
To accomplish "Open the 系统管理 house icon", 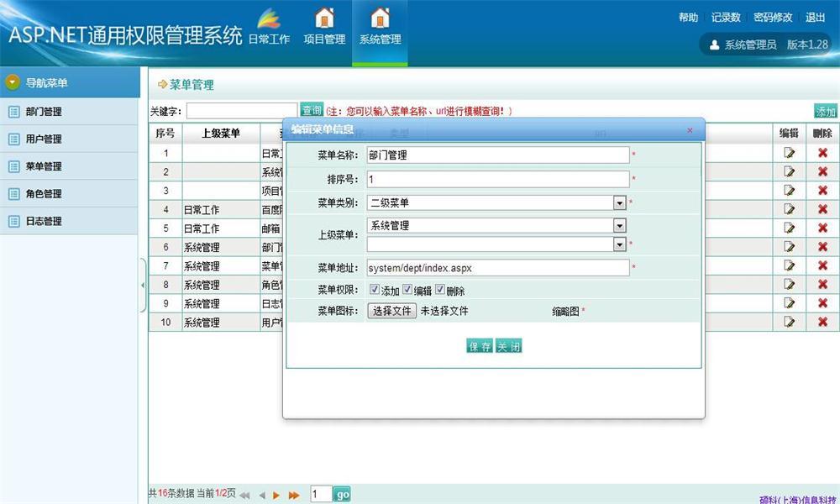I will 380,18.
